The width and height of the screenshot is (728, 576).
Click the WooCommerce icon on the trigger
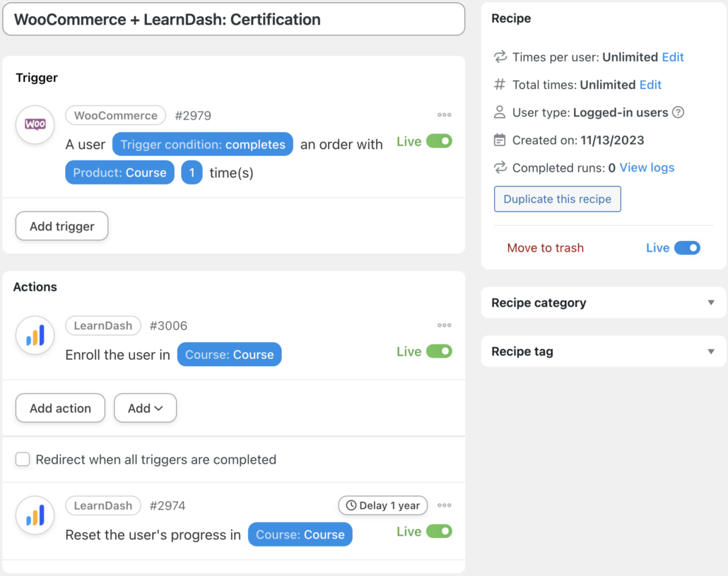pyautogui.click(x=35, y=125)
